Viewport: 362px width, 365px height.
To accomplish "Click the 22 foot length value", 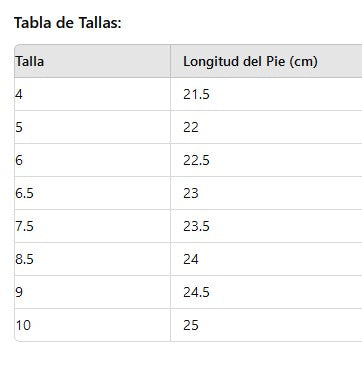I will 191,127.
